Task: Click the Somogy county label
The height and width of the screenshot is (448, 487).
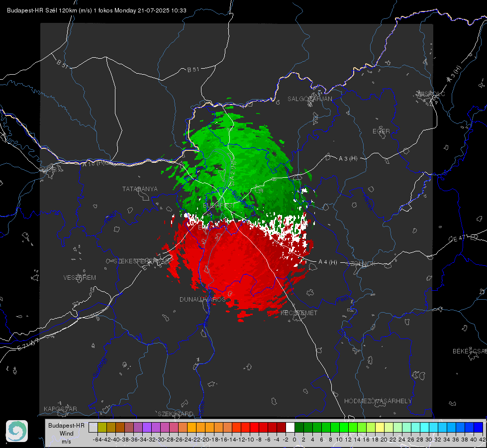Action: 100,367
